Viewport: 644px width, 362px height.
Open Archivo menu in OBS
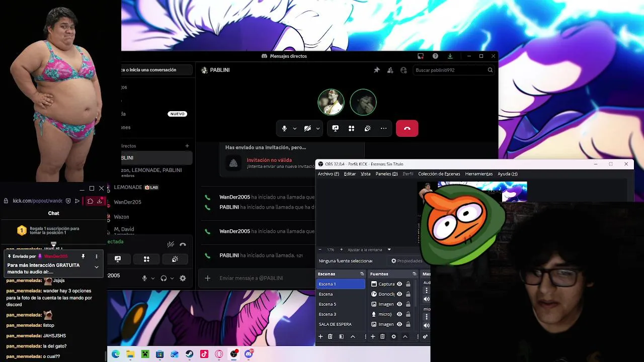(329, 174)
